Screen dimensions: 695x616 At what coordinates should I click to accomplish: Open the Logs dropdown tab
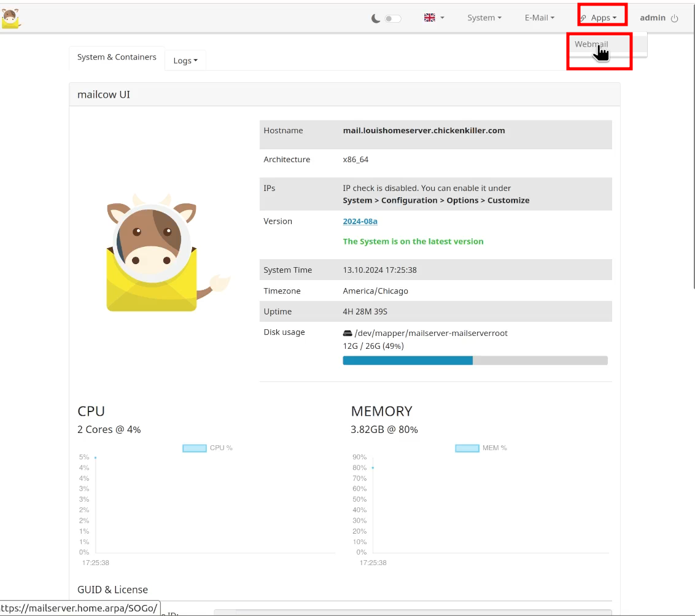185,60
